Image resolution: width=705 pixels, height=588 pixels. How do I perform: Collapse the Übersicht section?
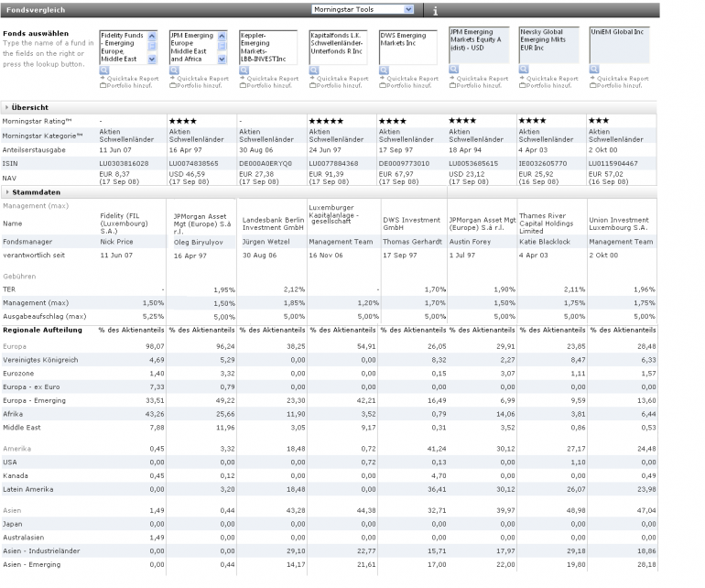(x=6, y=107)
